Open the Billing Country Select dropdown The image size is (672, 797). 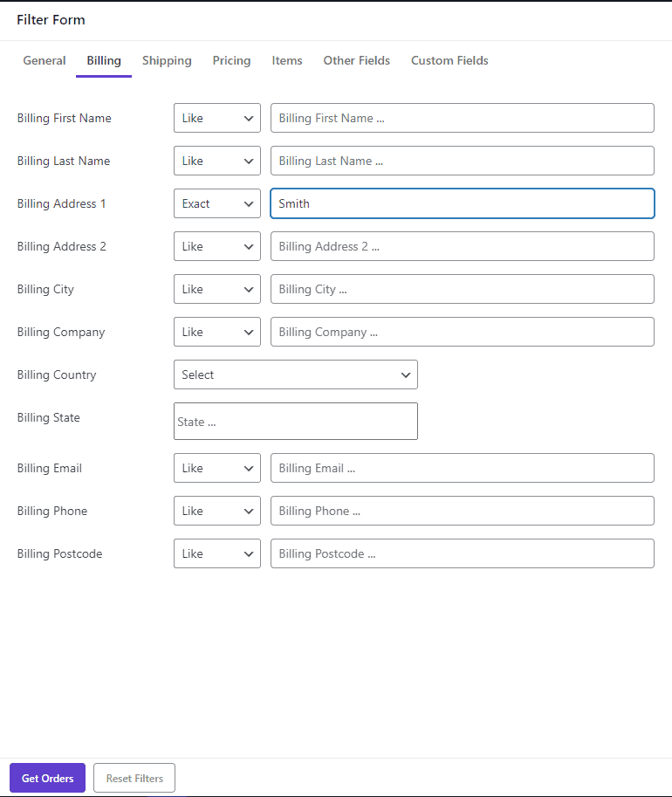pyautogui.click(x=295, y=374)
